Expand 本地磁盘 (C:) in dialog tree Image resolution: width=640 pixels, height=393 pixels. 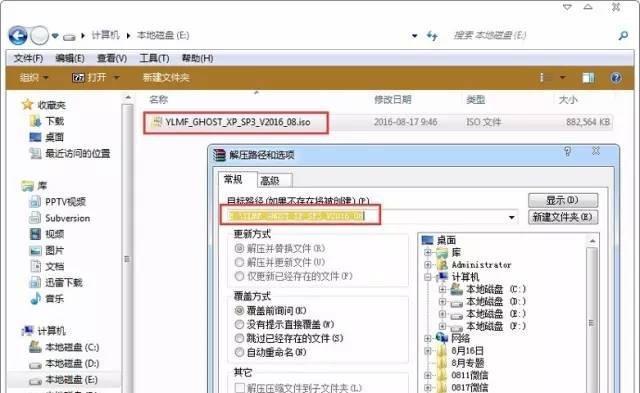click(442, 289)
